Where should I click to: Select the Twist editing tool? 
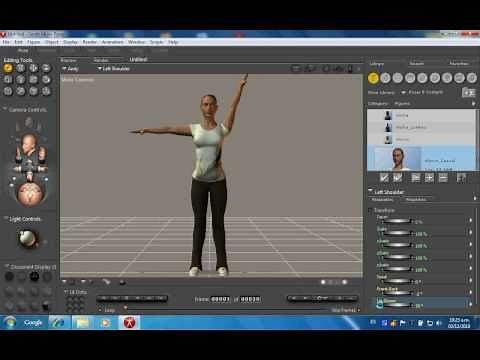click(x=21, y=68)
